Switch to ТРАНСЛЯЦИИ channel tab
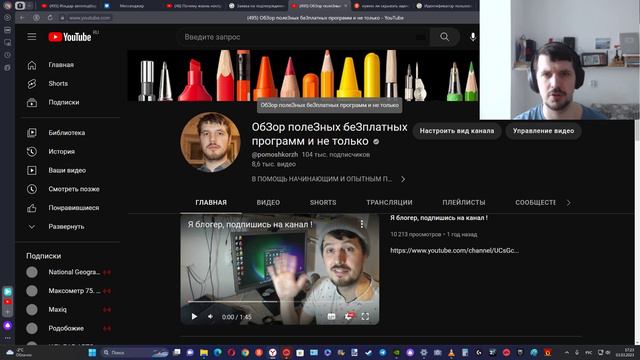The image size is (640, 360). coord(389,202)
